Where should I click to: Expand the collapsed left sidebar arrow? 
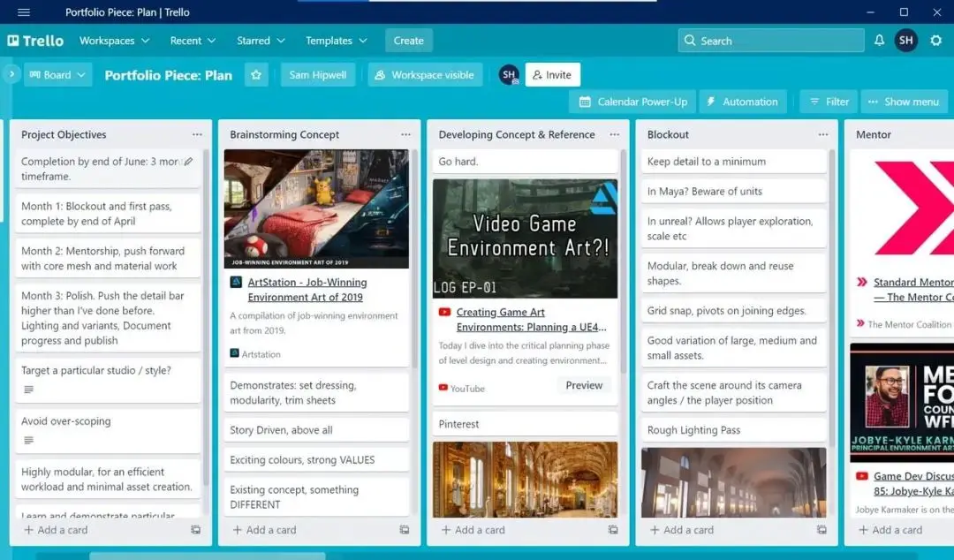(x=11, y=74)
